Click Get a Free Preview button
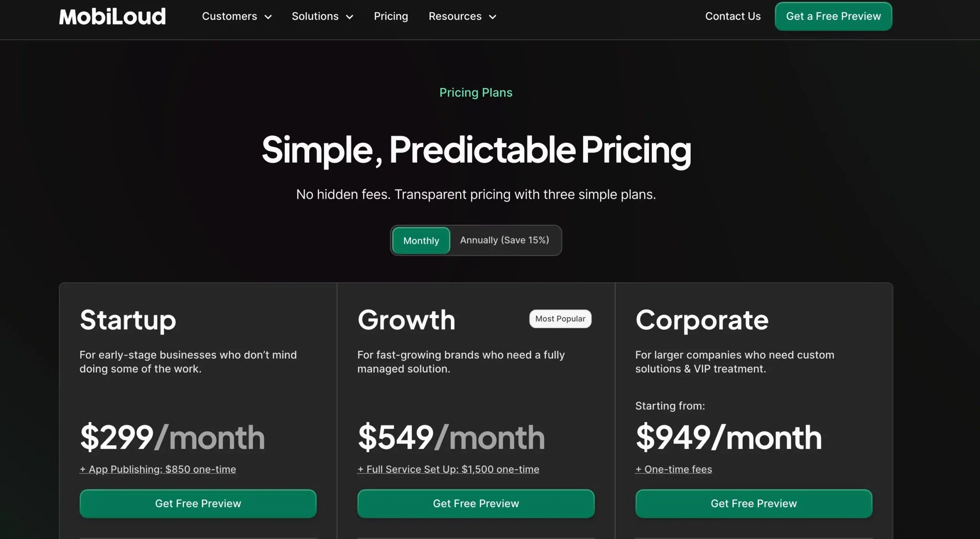This screenshot has width=980, height=539. pyautogui.click(x=833, y=16)
